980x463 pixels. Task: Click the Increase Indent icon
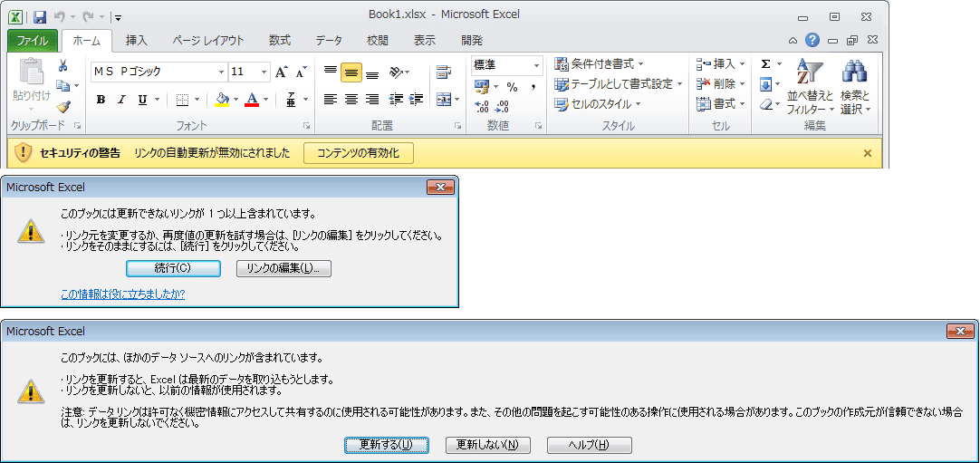(417, 100)
